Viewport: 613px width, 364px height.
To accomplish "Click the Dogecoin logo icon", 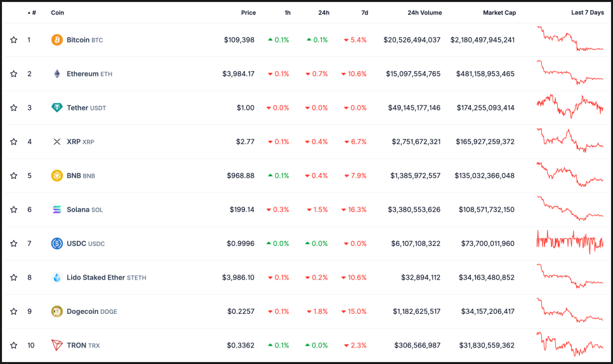I will 56,311.
